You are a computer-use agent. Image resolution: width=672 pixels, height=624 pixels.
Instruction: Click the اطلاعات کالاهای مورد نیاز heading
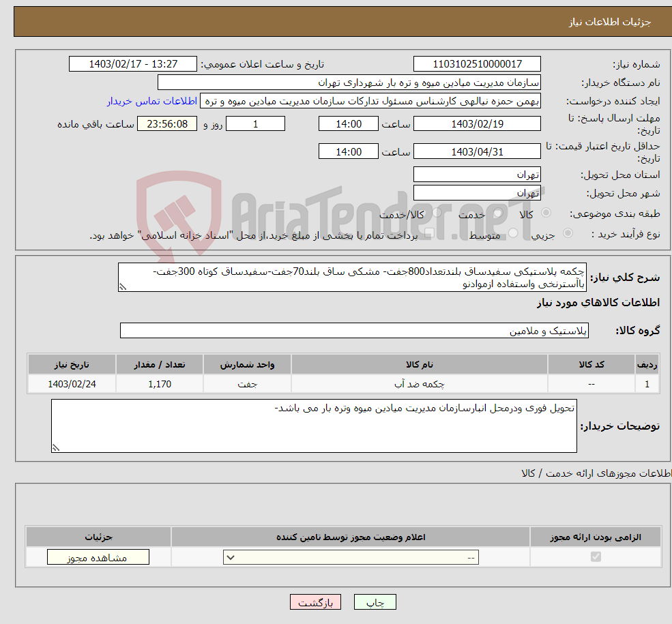598,303
